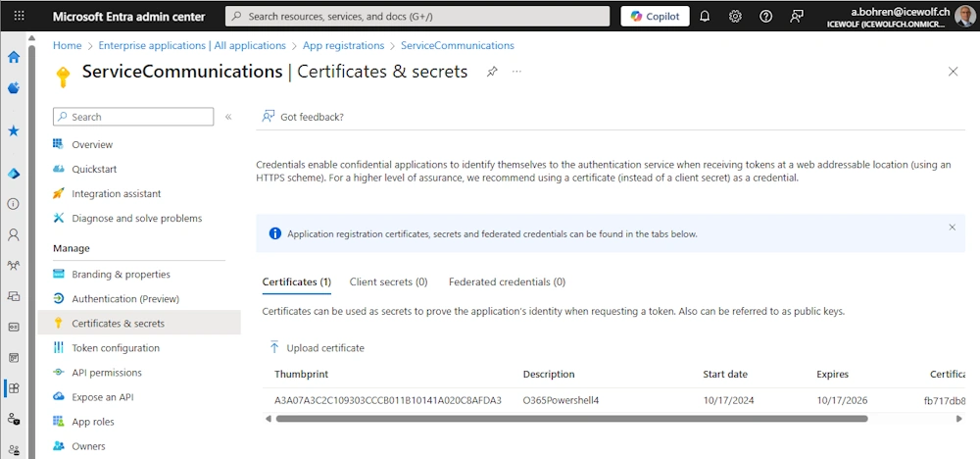
Task: Open API permissions in the menu
Action: click(x=107, y=373)
